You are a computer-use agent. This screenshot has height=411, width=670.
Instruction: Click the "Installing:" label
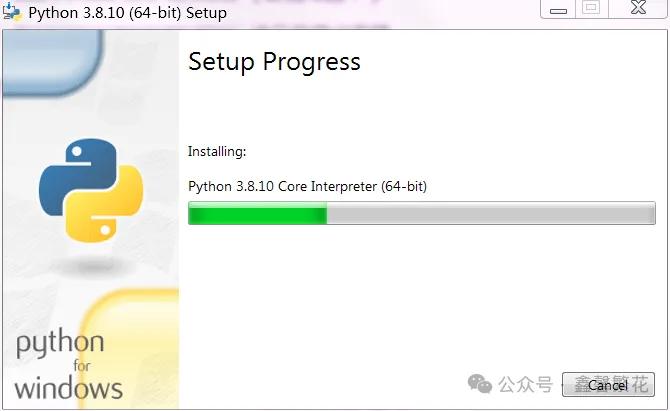pyautogui.click(x=217, y=152)
